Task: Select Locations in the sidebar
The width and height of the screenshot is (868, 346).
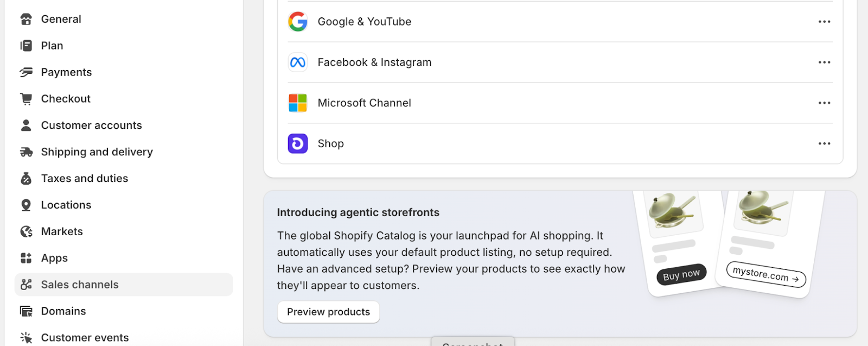Action: click(124, 205)
